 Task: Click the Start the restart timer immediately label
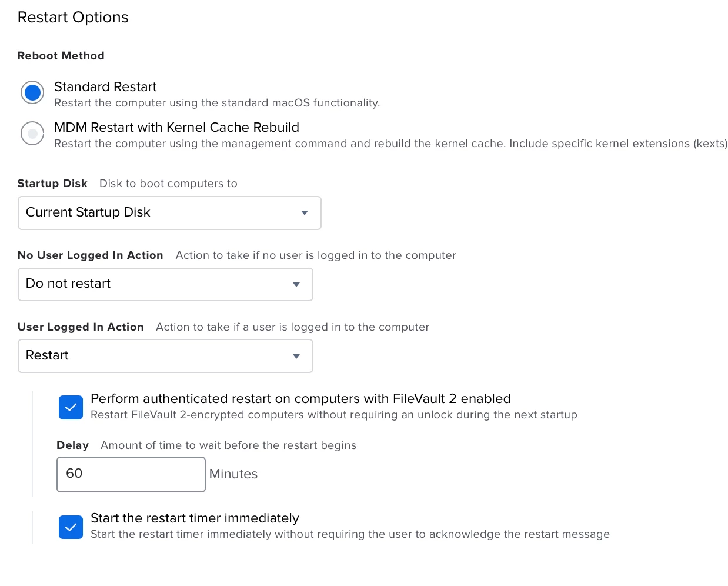pyautogui.click(x=195, y=518)
